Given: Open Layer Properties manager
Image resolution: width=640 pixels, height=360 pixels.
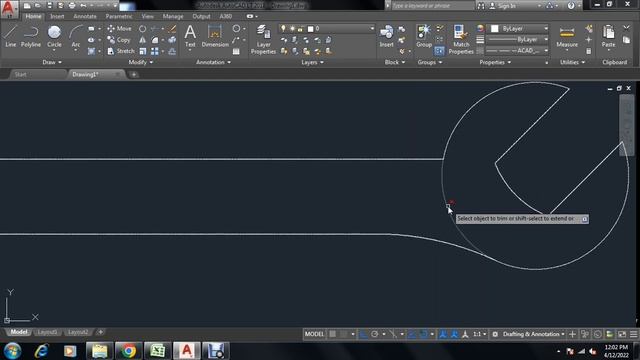Looking at the screenshot, I should (263, 39).
